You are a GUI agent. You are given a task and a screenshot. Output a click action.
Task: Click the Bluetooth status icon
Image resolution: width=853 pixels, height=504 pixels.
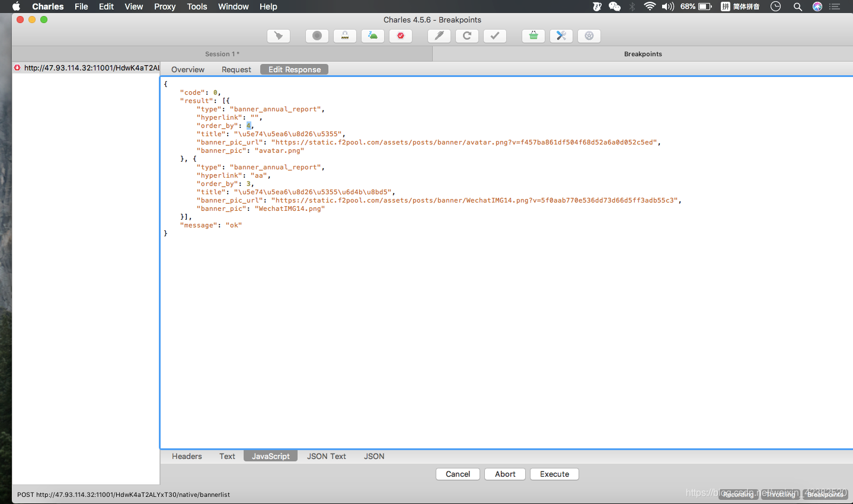632,7
